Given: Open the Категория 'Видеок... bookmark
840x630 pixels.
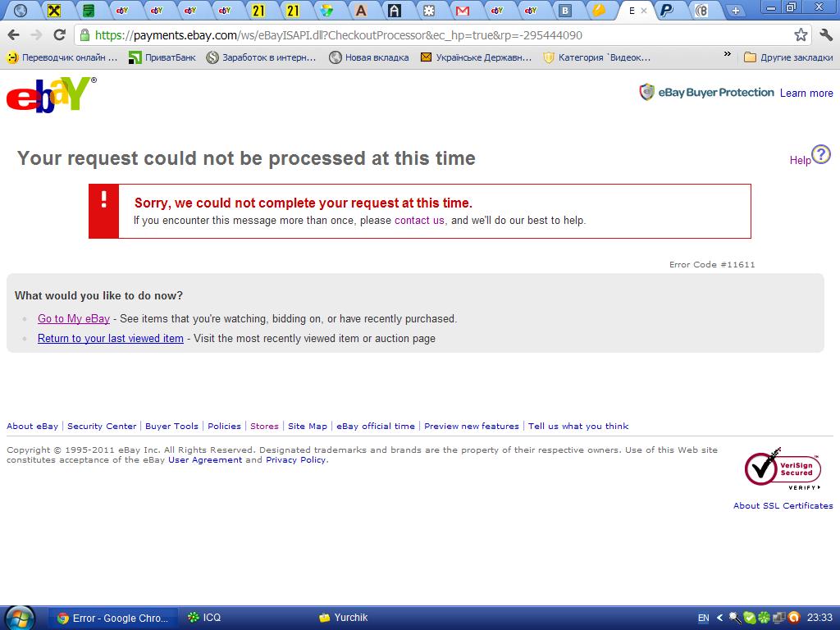Looking at the screenshot, I should tap(597, 57).
